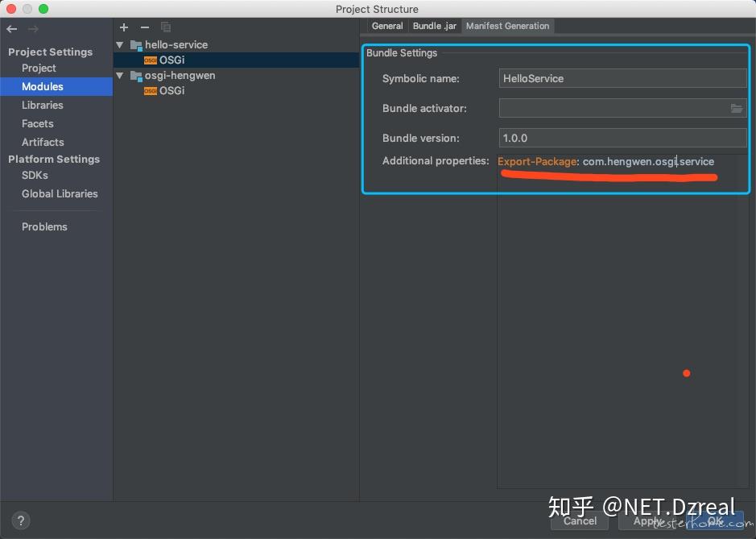
Task: Click the back navigation arrow
Action: 11,28
